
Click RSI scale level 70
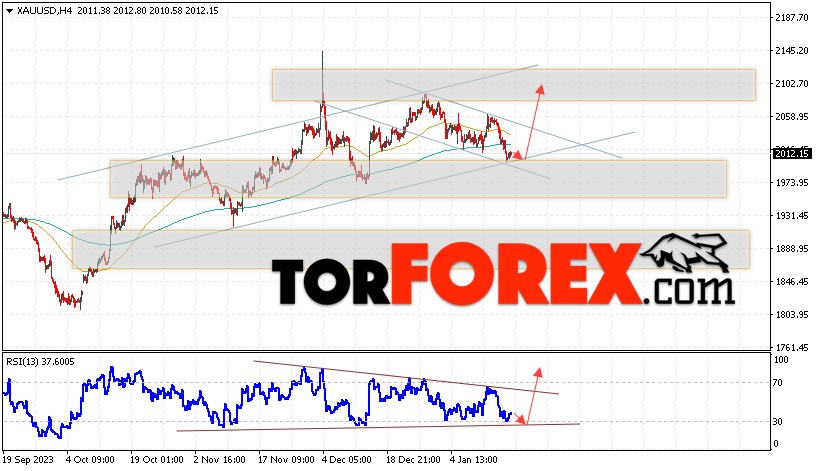click(778, 383)
